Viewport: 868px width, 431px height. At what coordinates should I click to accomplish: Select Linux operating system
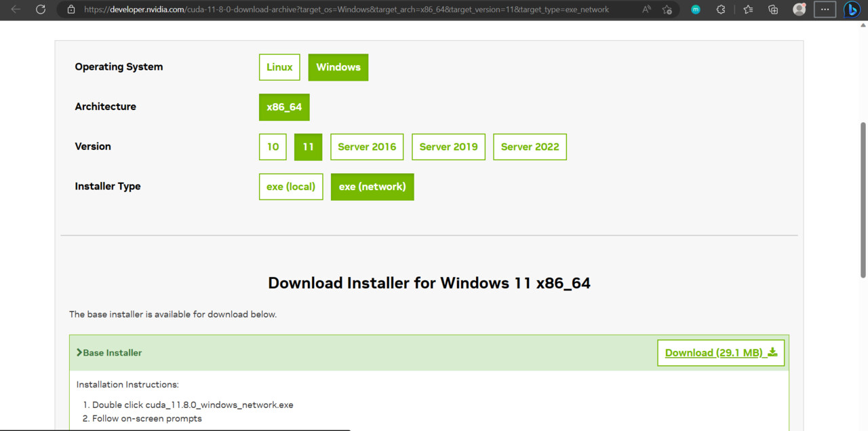pos(279,67)
